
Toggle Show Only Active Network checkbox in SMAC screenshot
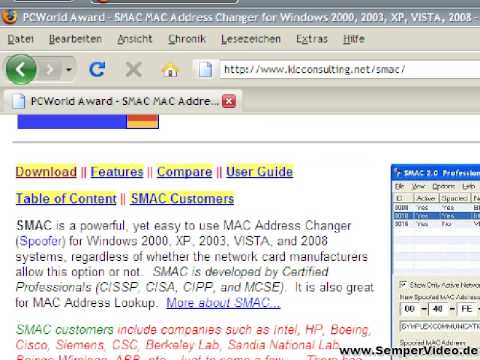click(x=403, y=284)
